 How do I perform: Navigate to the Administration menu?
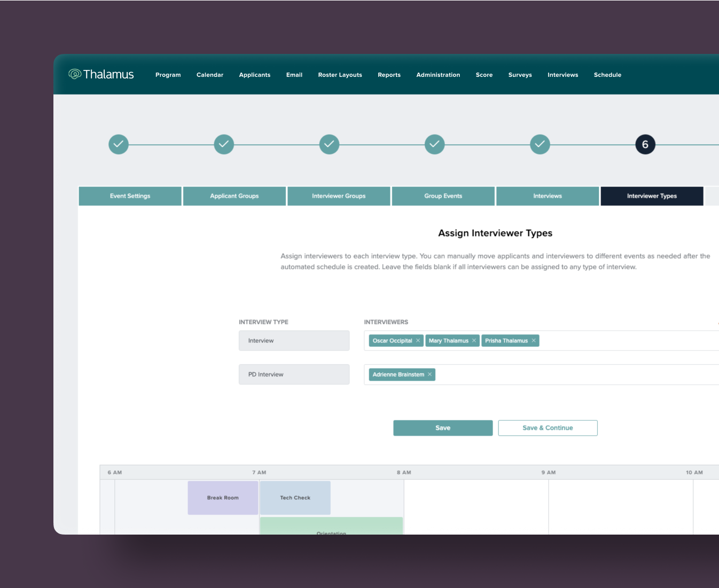pos(438,75)
